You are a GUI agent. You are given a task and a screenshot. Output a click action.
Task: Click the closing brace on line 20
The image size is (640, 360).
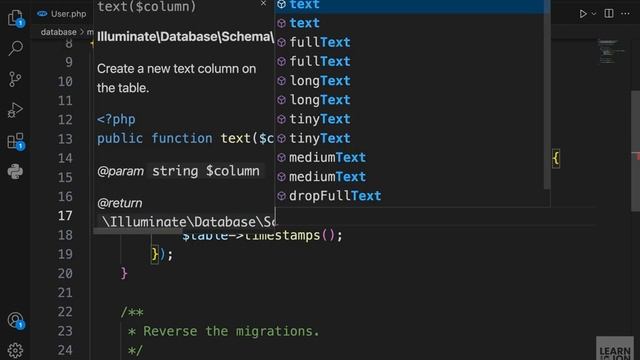[x=124, y=273]
